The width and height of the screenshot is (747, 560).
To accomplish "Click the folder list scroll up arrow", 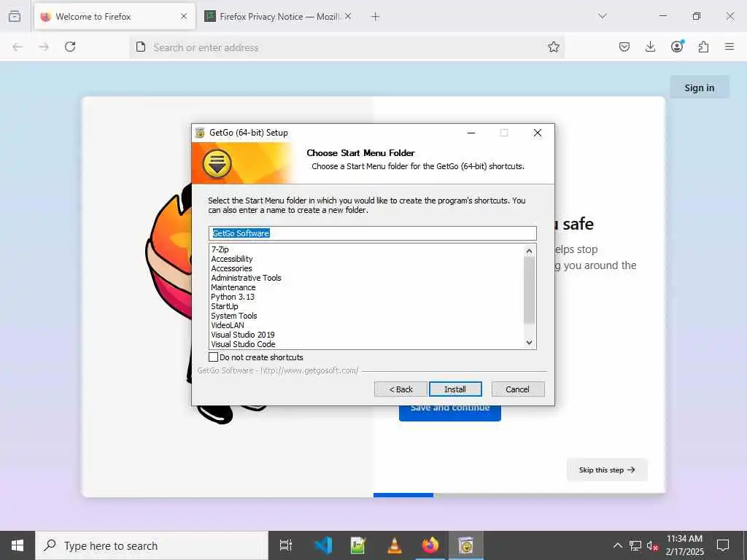I will pyautogui.click(x=530, y=251).
